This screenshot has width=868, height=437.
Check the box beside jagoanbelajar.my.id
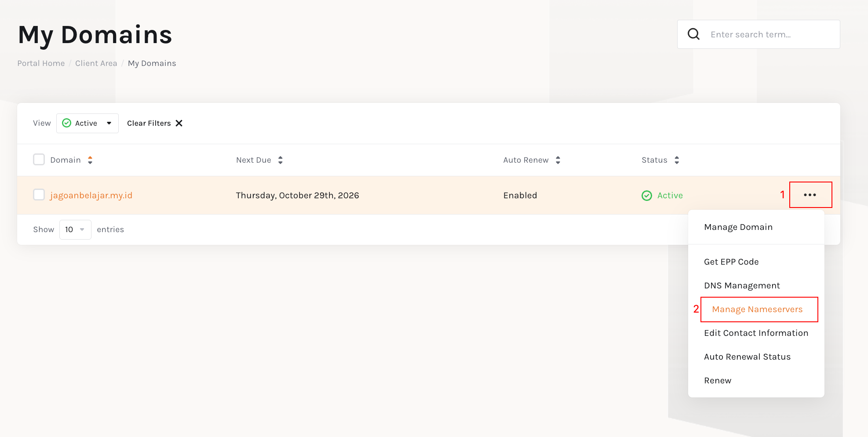click(39, 194)
